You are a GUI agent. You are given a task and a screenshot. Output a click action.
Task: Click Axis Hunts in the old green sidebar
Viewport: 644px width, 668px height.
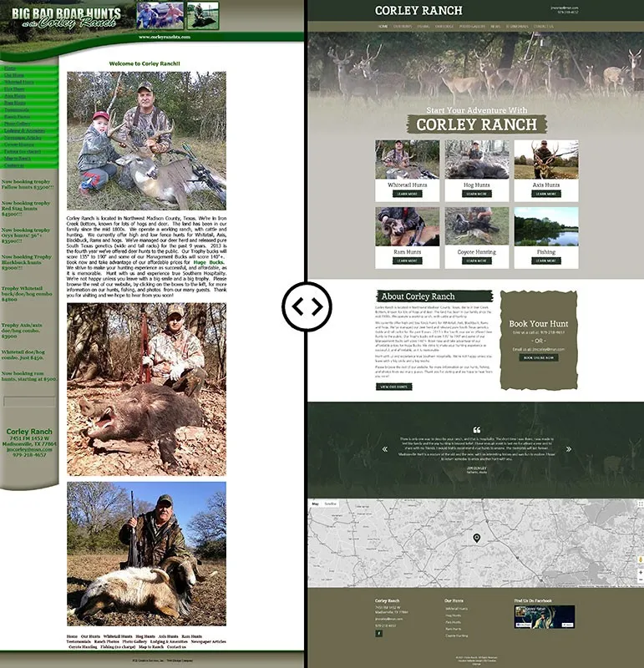(15, 96)
